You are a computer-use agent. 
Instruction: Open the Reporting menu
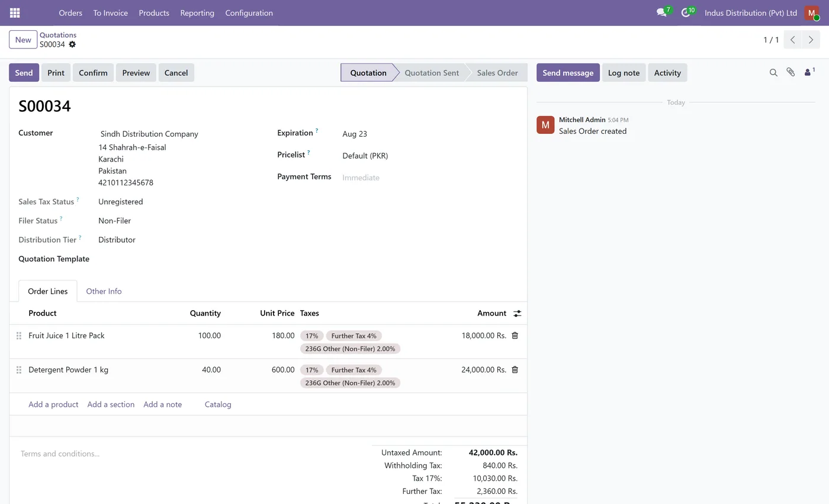[197, 12]
